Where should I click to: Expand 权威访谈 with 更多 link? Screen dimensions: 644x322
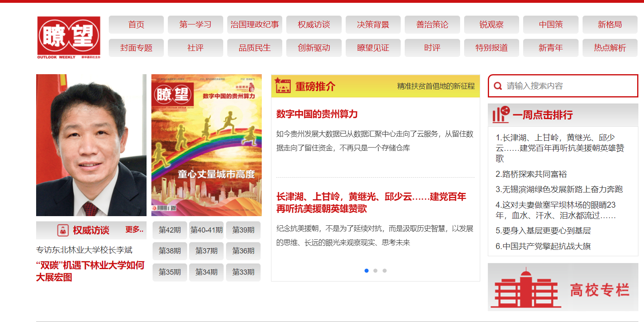134,230
